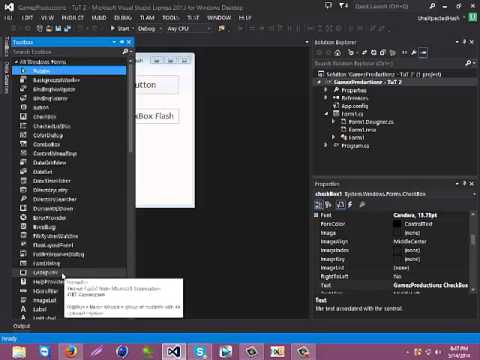Viewport: 480px width, 360px height.
Task: Collapse the All Windows Forms group
Action: [x=16, y=62]
